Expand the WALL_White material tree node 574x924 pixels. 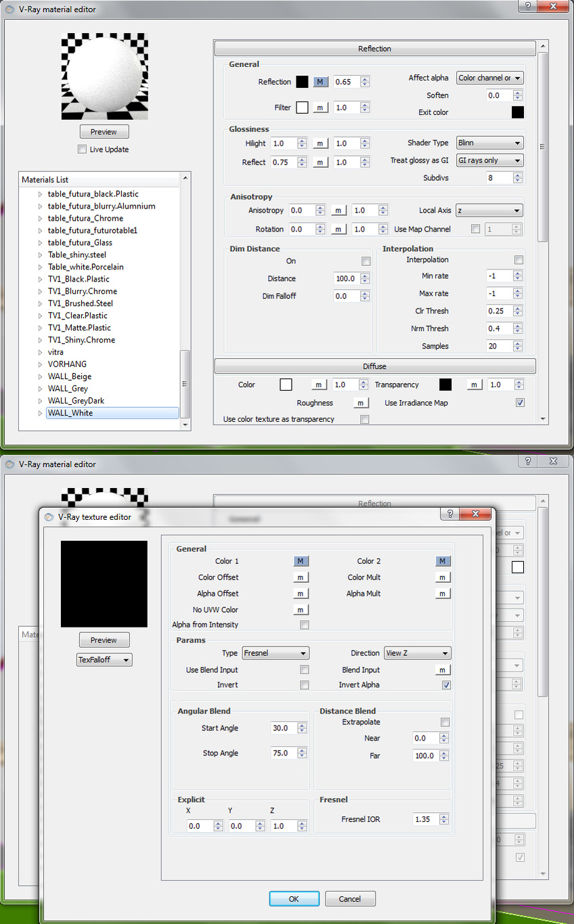(x=40, y=413)
